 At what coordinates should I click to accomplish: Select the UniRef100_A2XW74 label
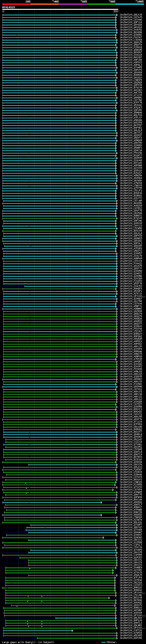pos(131,520)
